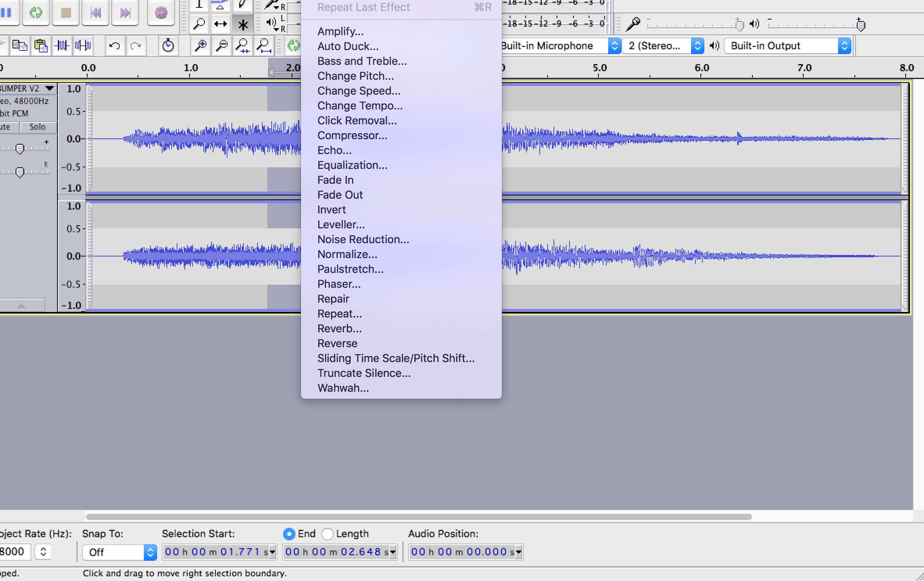The image size is (924, 581).
Task: Click the Zoom In magnifier icon
Action: [201, 46]
